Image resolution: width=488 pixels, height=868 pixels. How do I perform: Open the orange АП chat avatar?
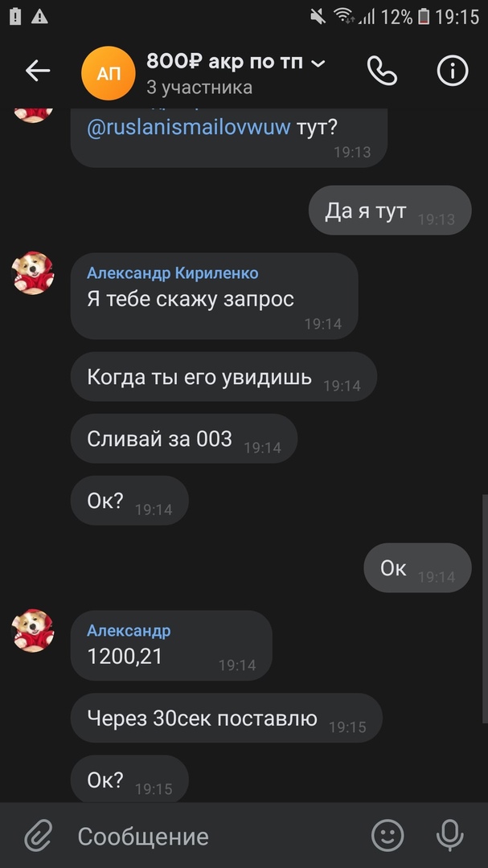click(109, 73)
